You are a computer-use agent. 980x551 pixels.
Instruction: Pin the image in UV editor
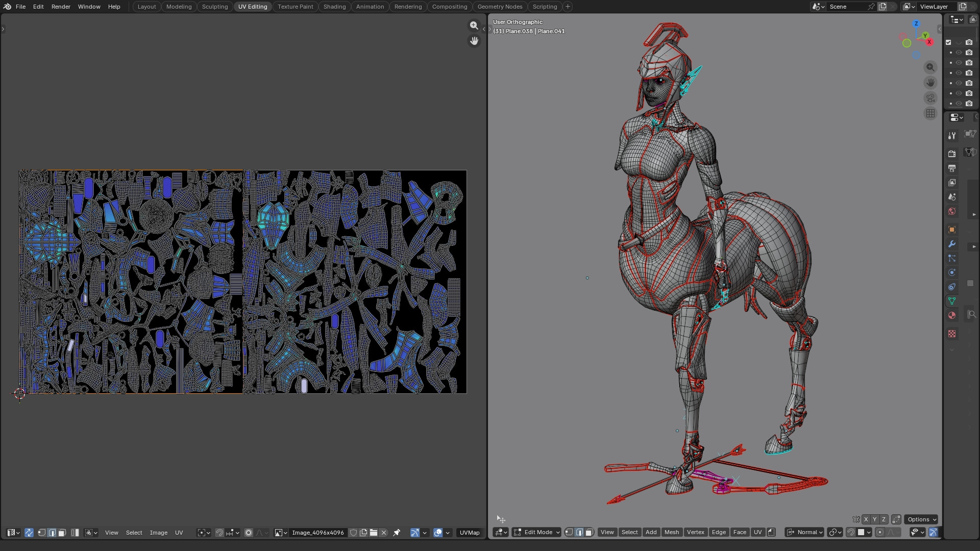[397, 533]
